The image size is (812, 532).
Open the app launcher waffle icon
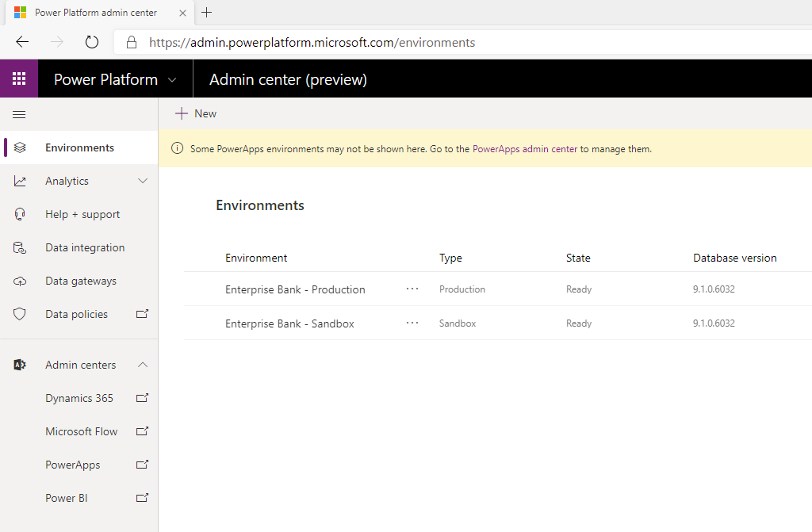coord(19,79)
